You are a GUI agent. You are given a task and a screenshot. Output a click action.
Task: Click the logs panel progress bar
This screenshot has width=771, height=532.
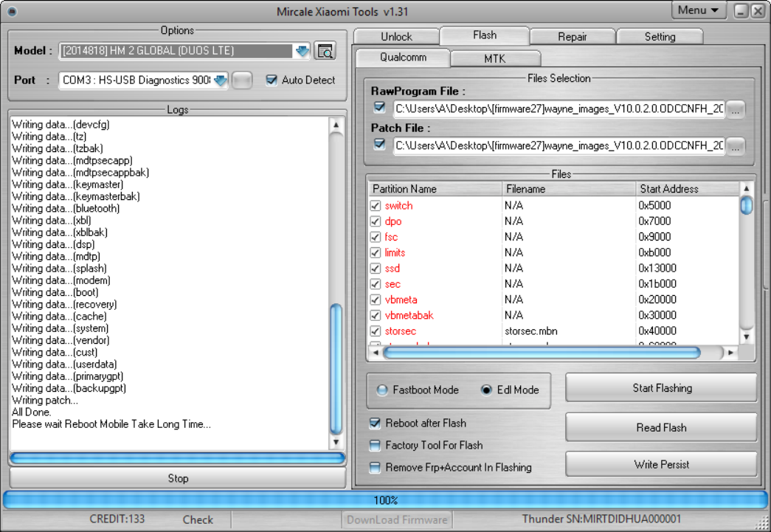(178, 458)
